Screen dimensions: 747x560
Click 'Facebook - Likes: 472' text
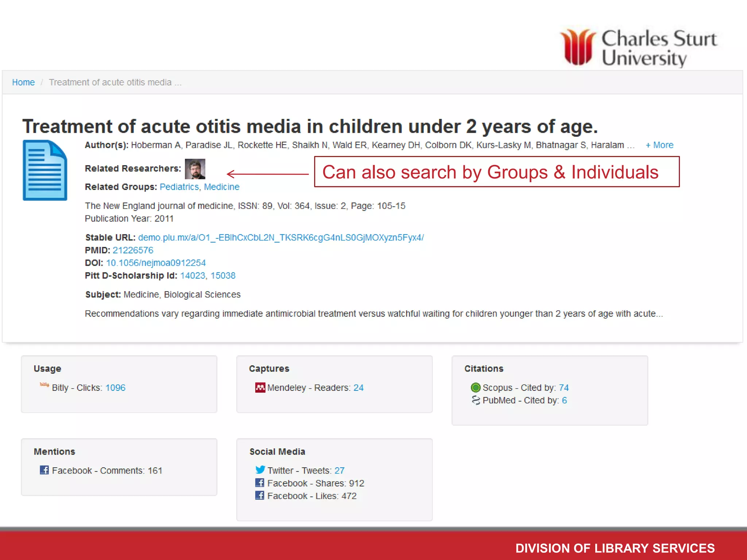click(x=312, y=496)
